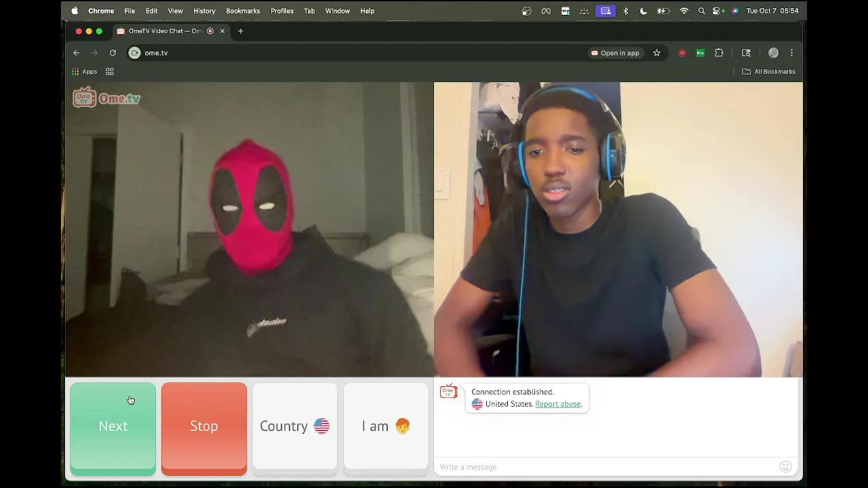Open the All Bookmarks folder

pos(768,71)
